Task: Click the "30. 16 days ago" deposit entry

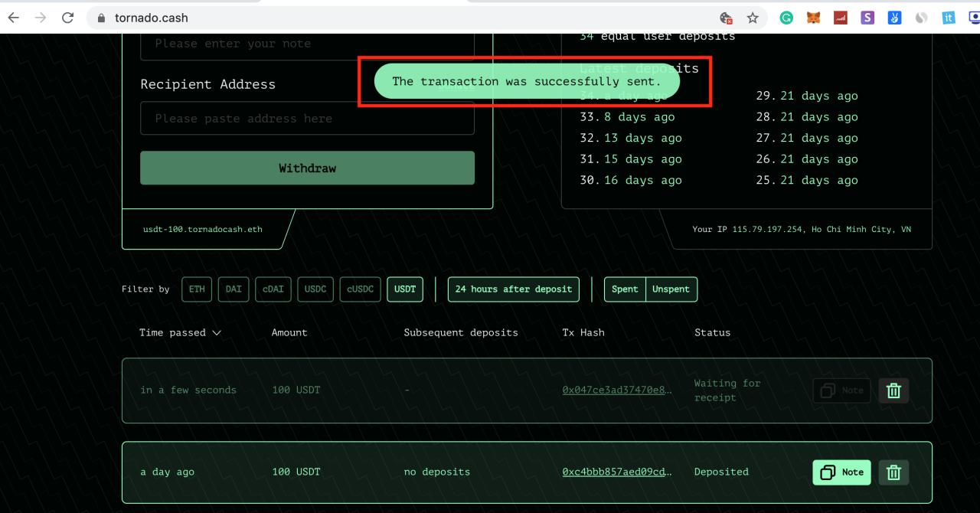Action: pos(630,181)
